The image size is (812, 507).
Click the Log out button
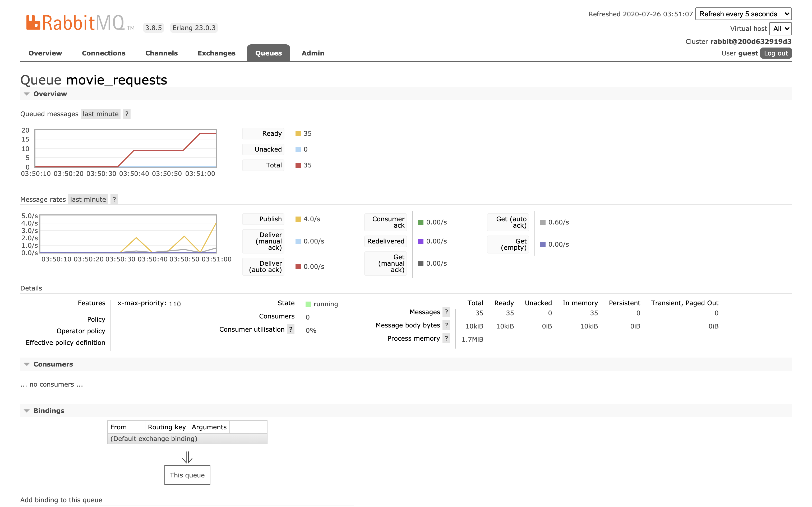click(776, 53)
